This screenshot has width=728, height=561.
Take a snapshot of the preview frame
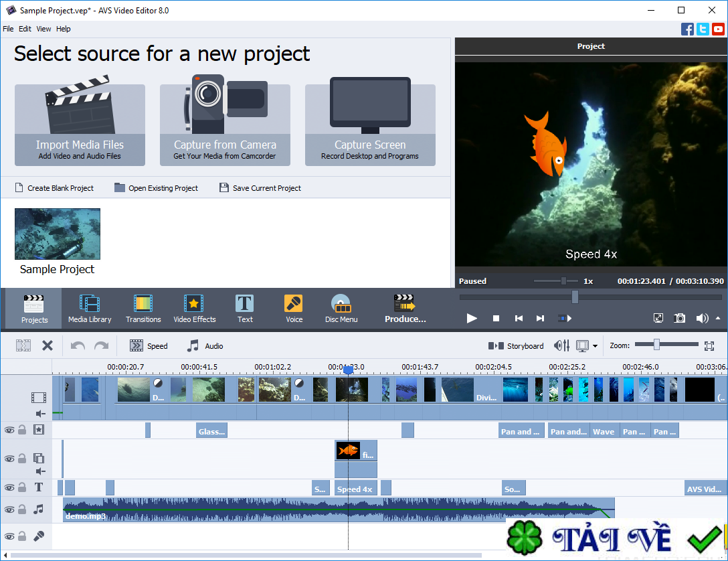click(679, 318)
